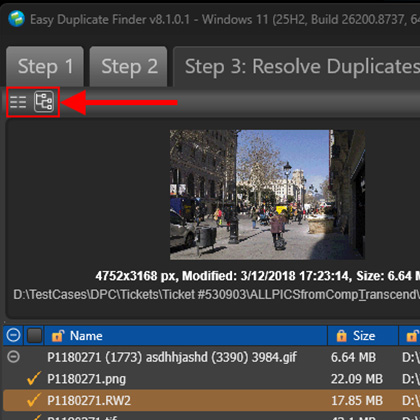Switch to the tree group view icon
The height and width of the screenshot is (420, 420).
point(44,102)
